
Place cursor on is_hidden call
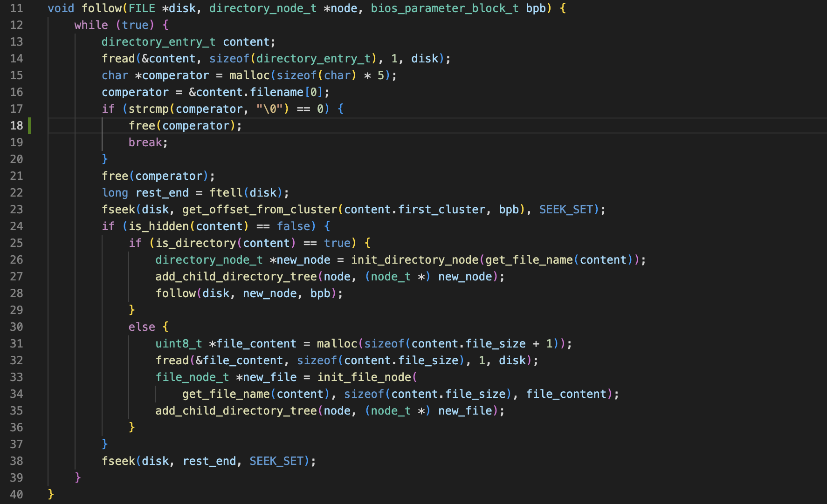tap(159, 226)
